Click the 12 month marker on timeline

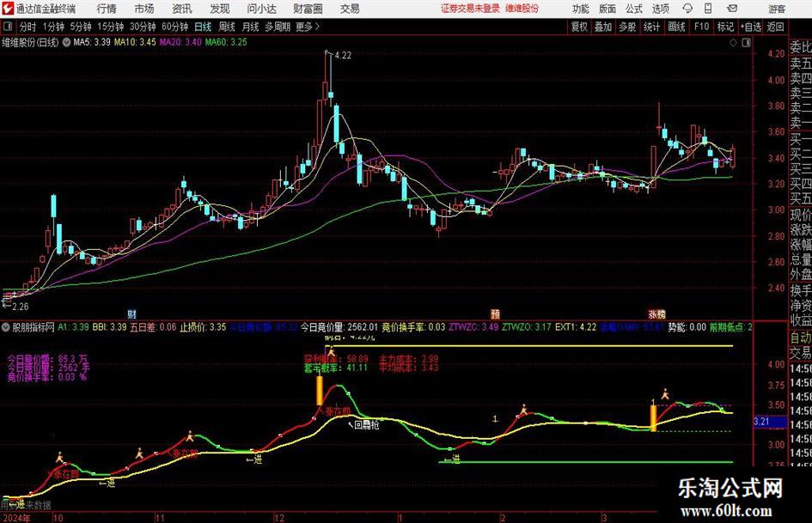[x=278, y=518]
